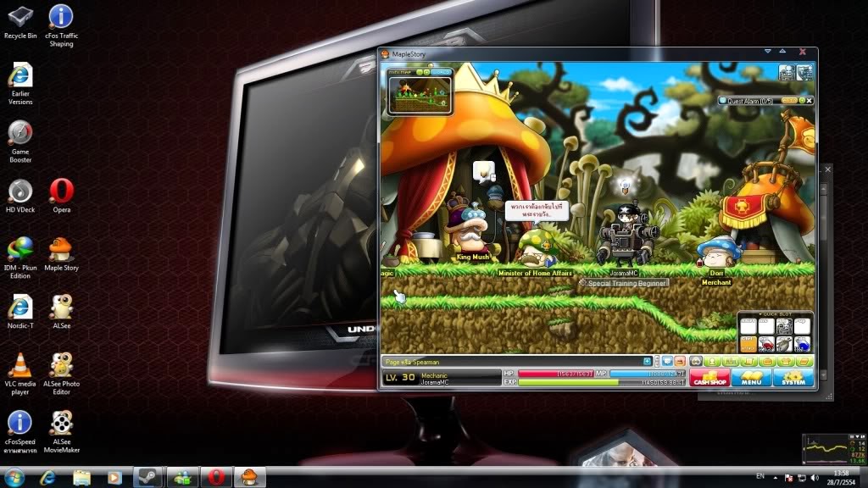Open ALSee MovieMaker desktop icon
Screen dimensions: 868x488
click(x=61, y=431)
